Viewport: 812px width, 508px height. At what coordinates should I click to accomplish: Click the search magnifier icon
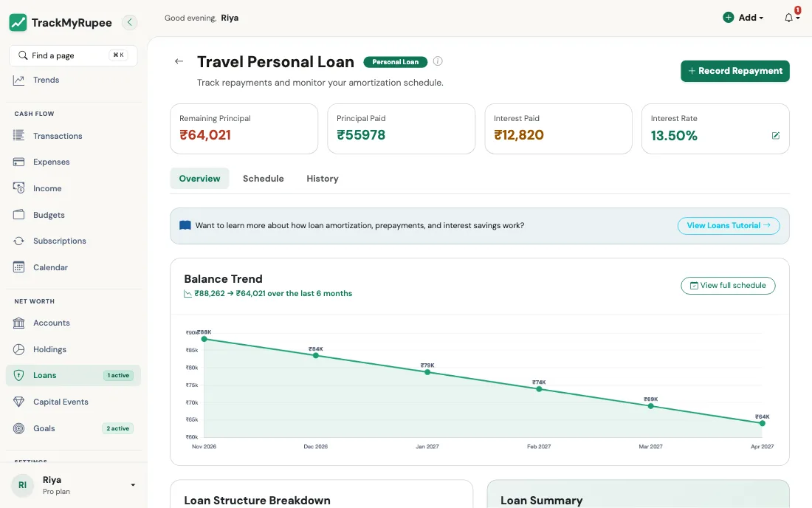click(x=23, y=55)
